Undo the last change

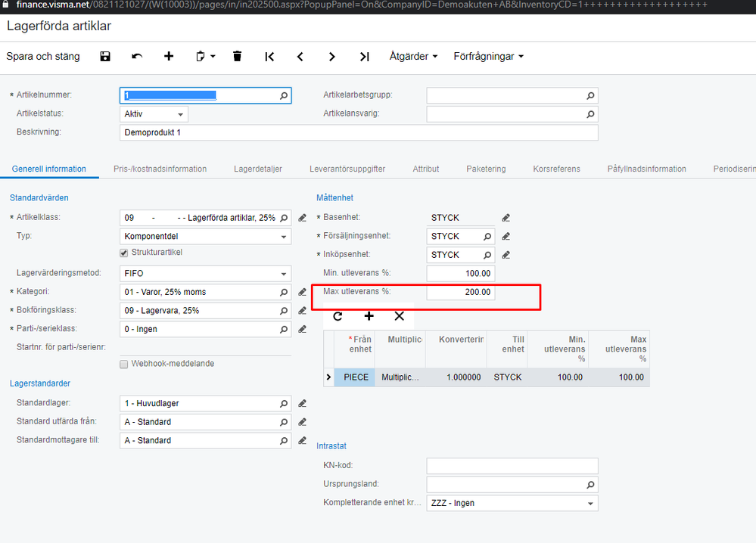[137, 56]
